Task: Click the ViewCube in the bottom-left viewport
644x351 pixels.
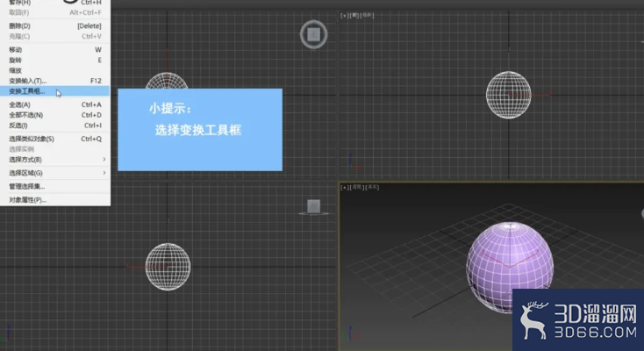Action: [x=314, y=206]
